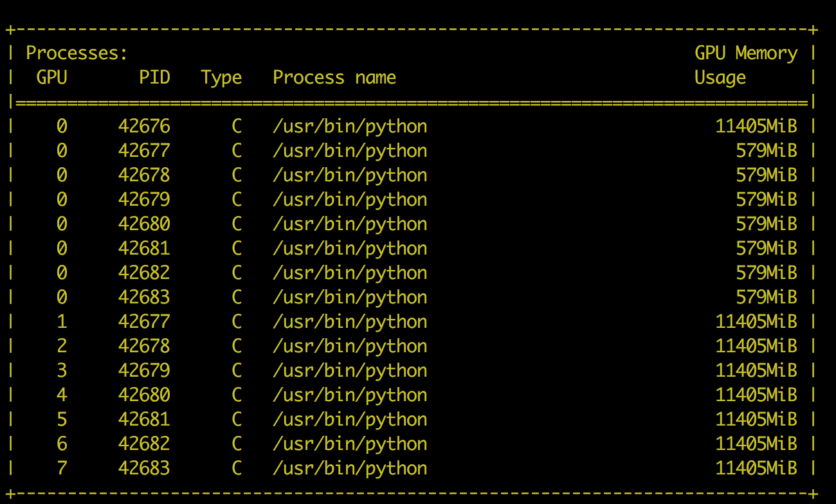Select /usr/bin/python on the PID 42676 row

pos(350,127)
